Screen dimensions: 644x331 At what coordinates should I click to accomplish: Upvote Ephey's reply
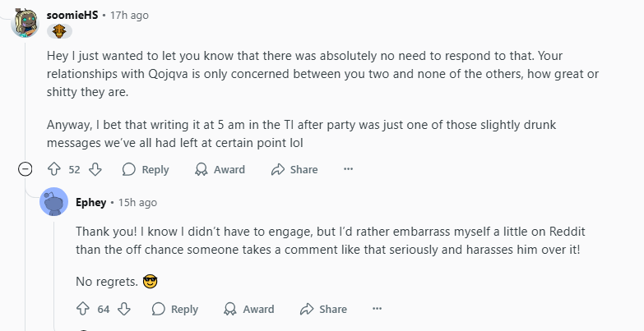(83, 309)
